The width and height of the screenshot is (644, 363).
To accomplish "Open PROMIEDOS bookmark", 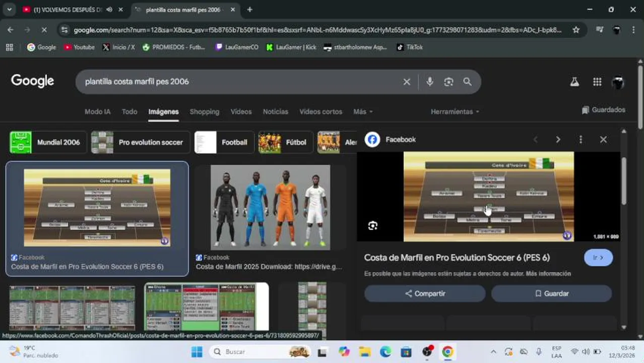I will tap(174, 47).
